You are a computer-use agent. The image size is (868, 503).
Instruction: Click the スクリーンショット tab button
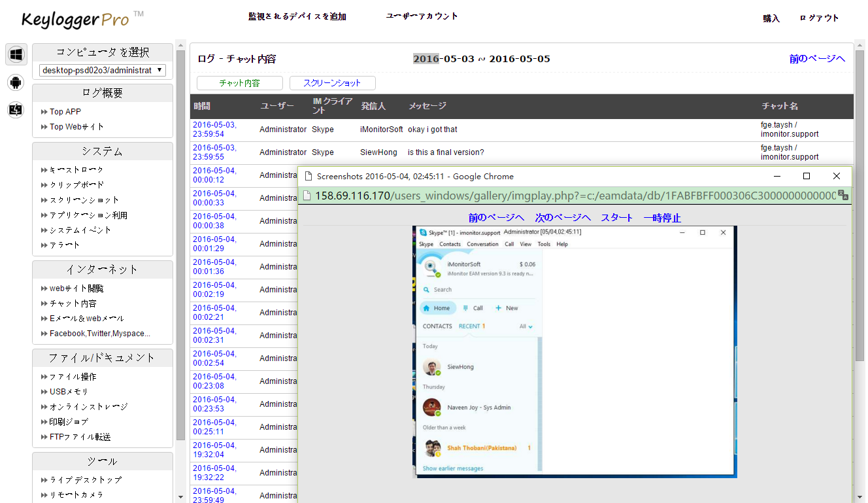[x=333, y=83]
